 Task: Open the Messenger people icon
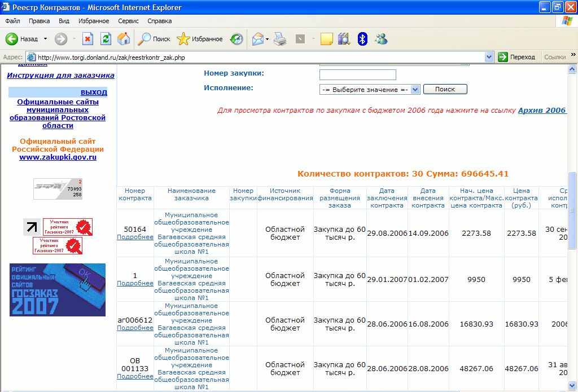coord(381,39)
